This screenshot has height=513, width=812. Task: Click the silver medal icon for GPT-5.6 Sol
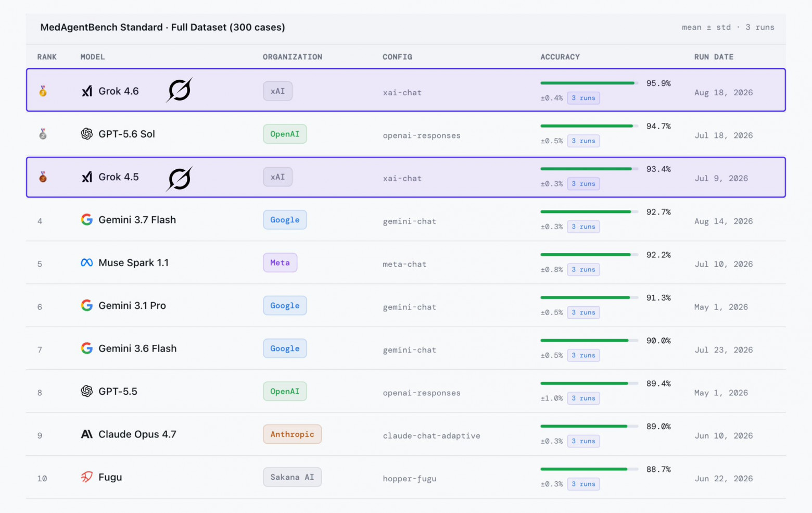click(x=43, y=134)
